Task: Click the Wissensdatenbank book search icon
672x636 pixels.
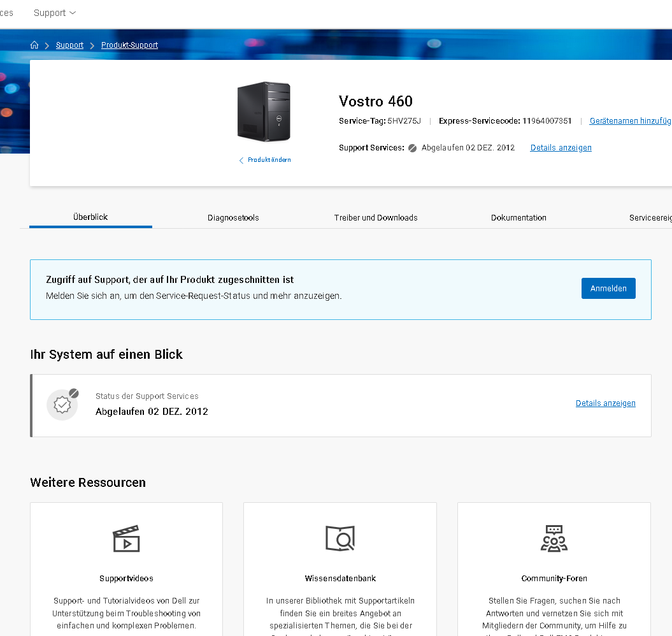Action: point(340,538)
